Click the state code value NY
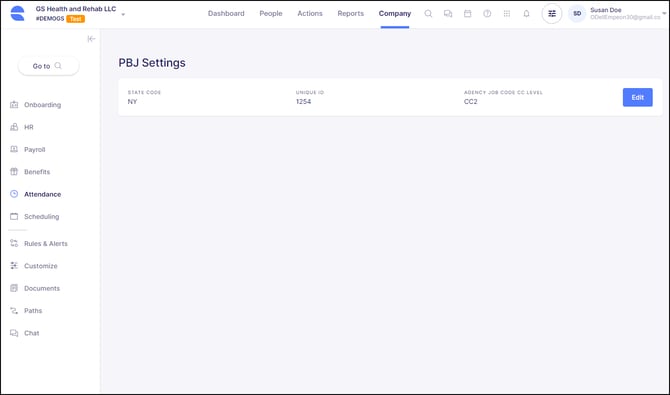The width and height of the screenshot is (670, 395). tap(132, 102)
